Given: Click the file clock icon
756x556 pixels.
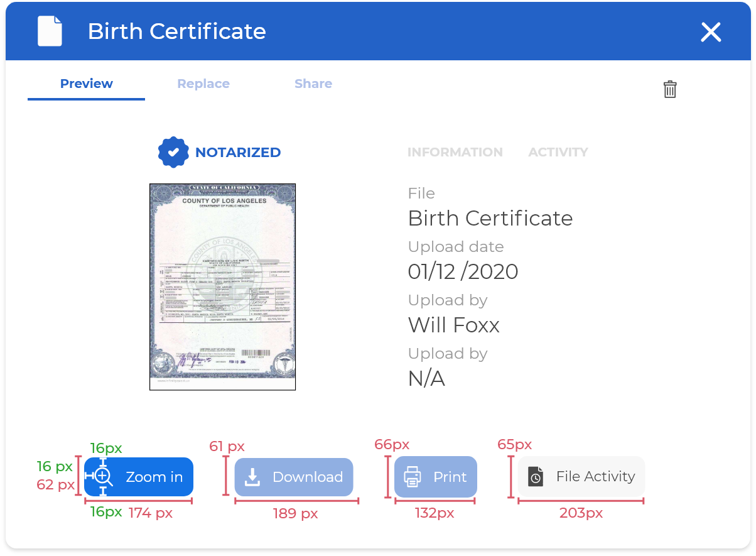Looking at the screenshot, I should tap(535, 477).
